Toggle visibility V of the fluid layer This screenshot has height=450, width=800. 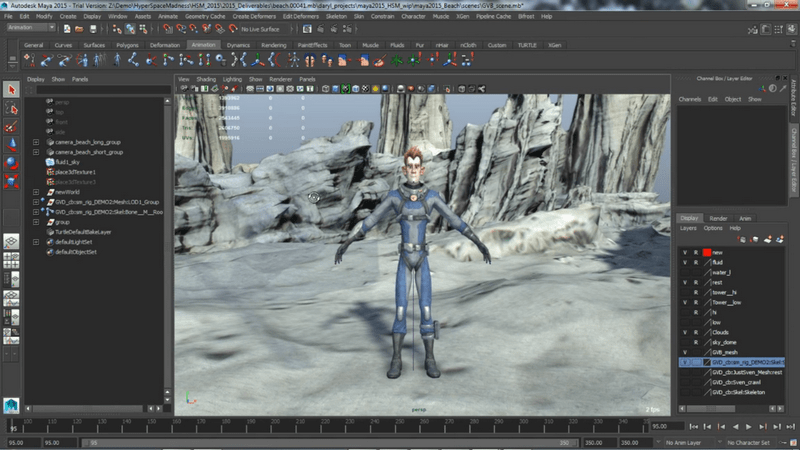pos(685,262)
